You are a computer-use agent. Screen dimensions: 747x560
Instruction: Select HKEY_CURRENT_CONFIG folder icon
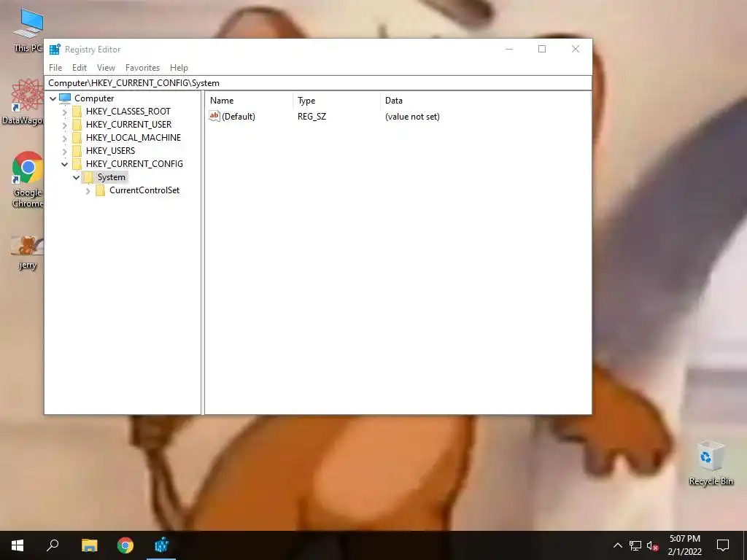(x=77, y=164)
